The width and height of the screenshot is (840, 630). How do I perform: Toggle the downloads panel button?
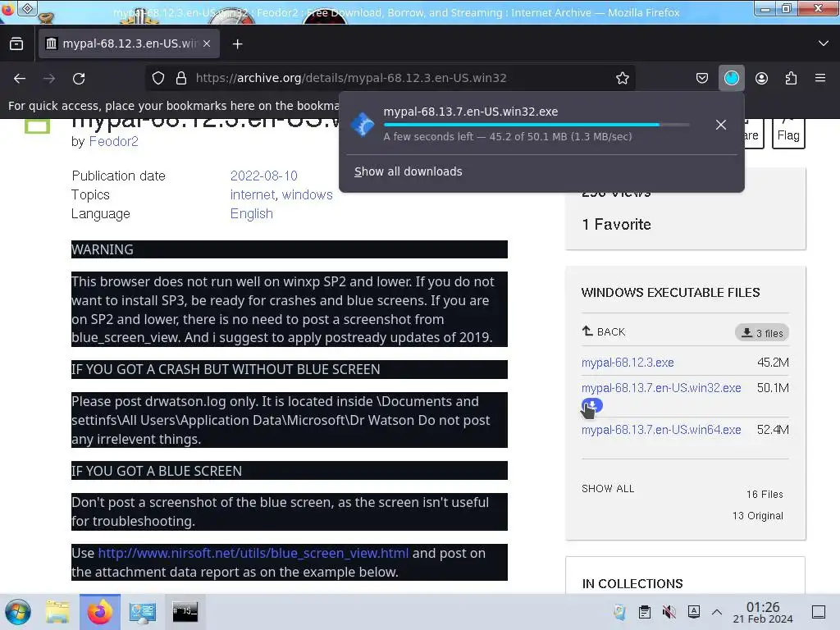731,78
